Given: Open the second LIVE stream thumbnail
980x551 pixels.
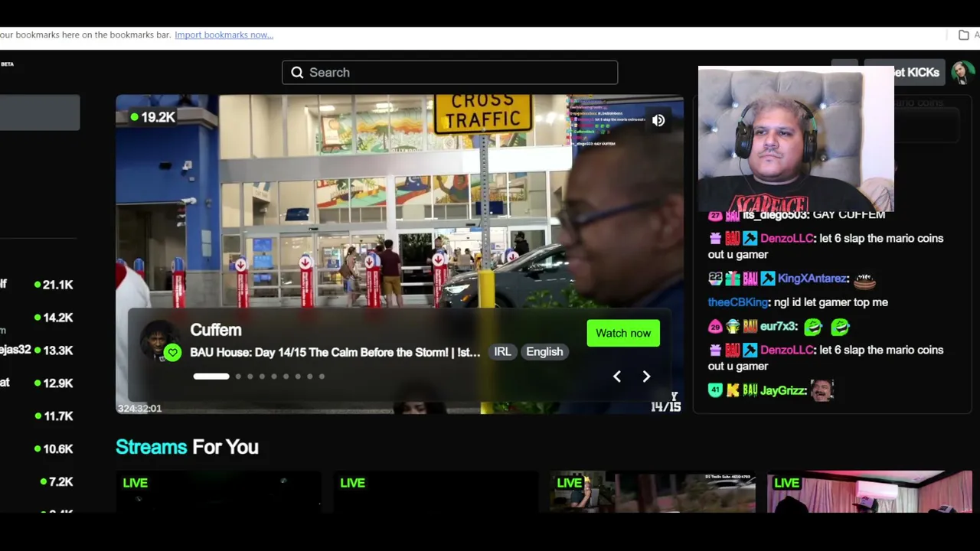Looking at the screenshot, I should (x=436, y=492).
